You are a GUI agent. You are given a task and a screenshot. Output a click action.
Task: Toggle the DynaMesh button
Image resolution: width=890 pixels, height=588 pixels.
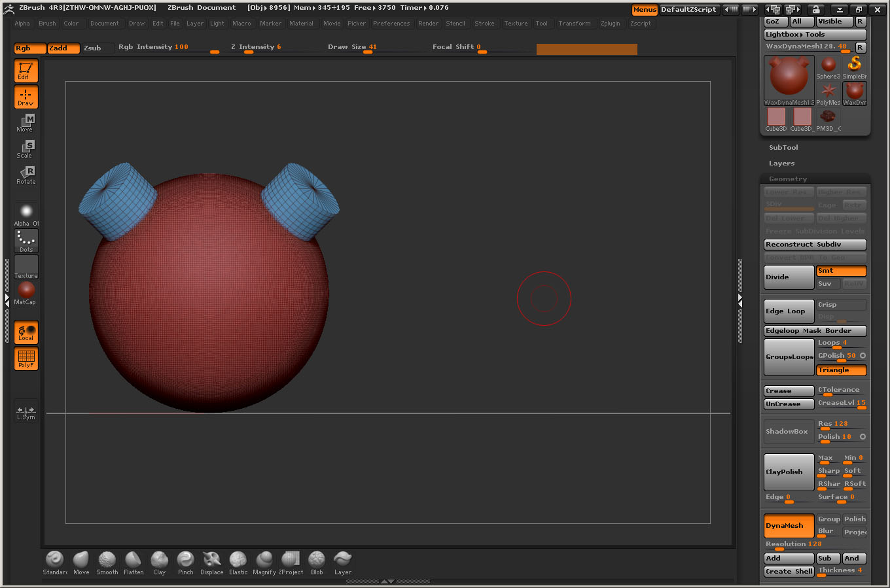(789, 526)
